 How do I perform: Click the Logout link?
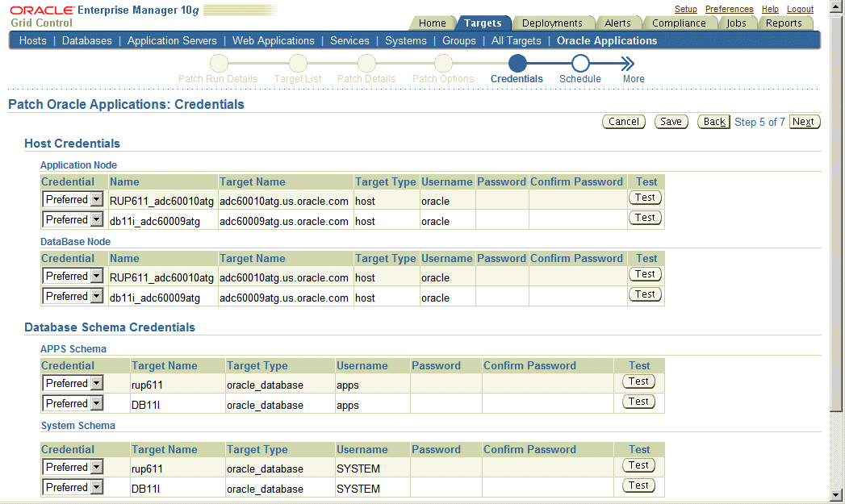pos(800,9)
